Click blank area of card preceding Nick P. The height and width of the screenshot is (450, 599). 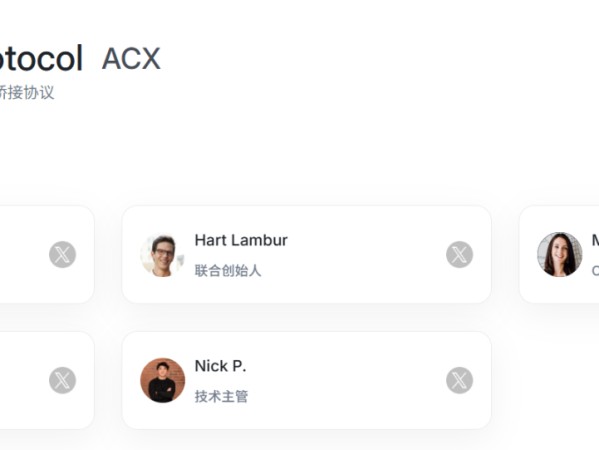pos(23,380)
